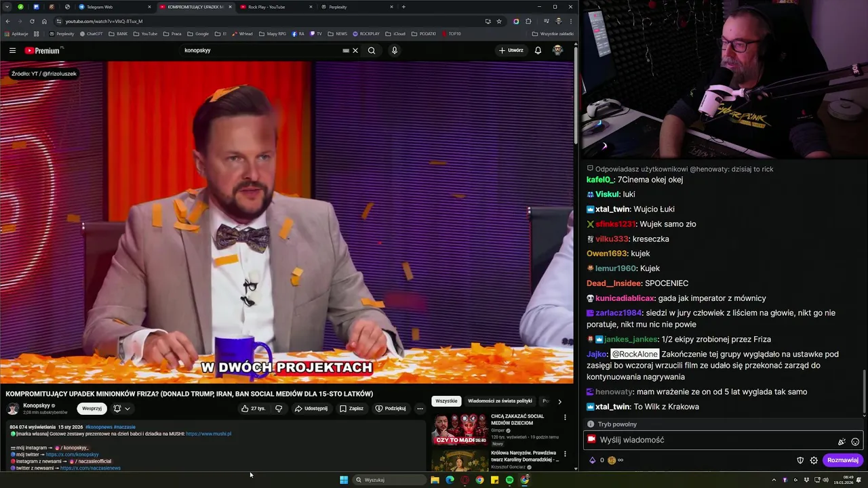Viewport: 868px width, 488px height.
Task: Open File Explorer from the taskbar
Action: tap(435, 480)
